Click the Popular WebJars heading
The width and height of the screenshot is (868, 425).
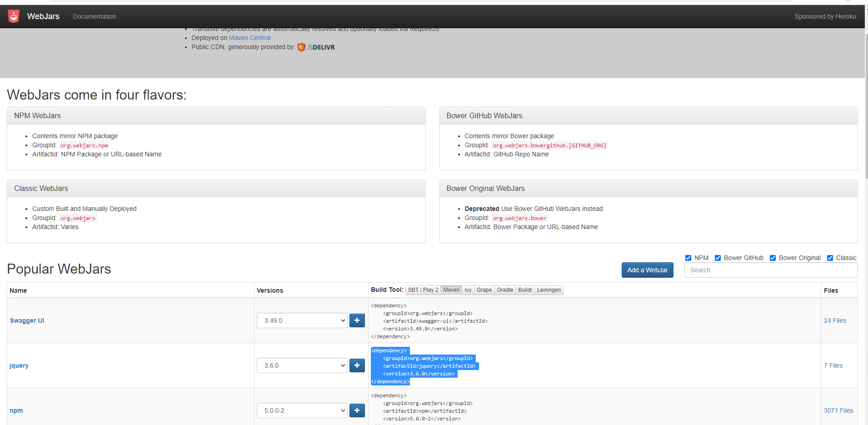coord(59,269)
